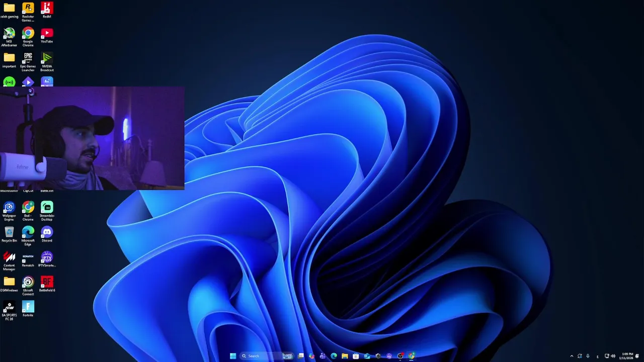Select the important folder icon

[9, 60]
